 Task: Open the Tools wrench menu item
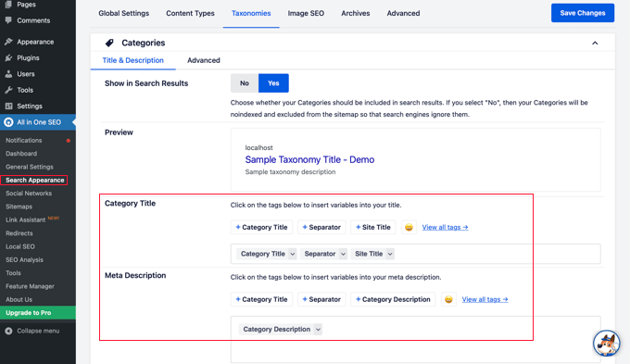[25, 90]
